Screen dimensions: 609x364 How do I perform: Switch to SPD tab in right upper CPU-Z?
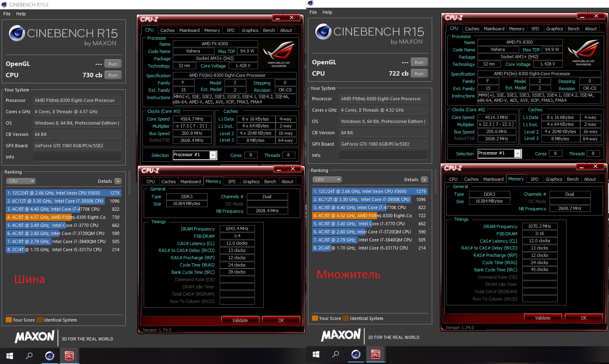[x=535, y=29]
